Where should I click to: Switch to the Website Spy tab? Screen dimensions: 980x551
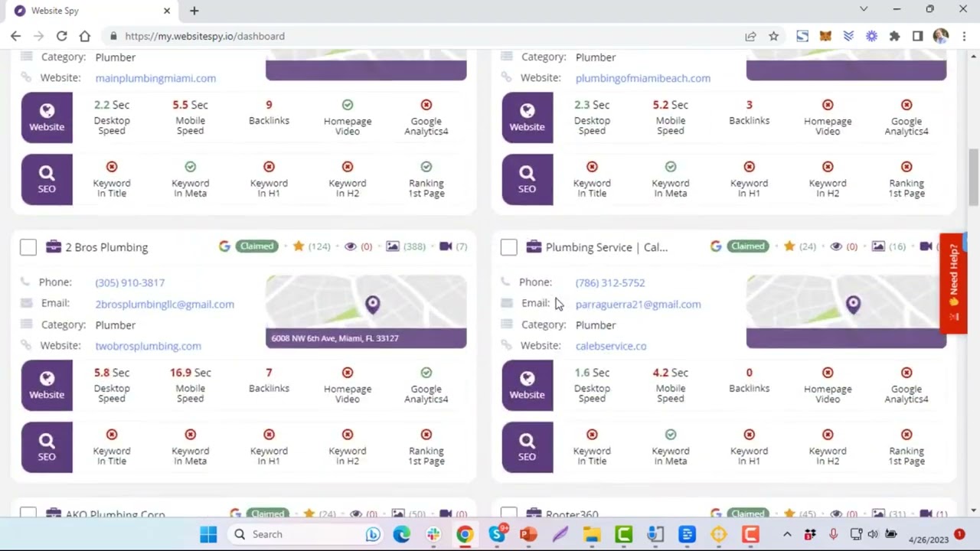tap(92, 11)
